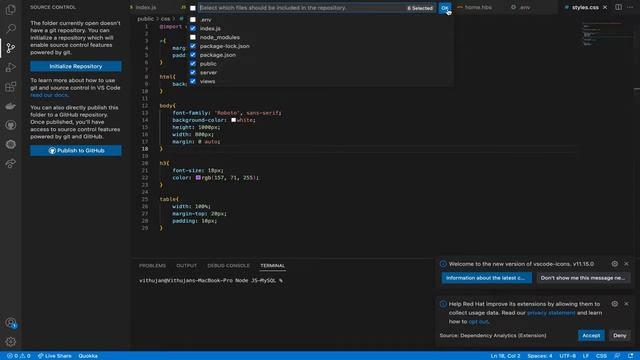Click the Initialize Repository button
Screen dimensions: 640x360
[76, 66]
